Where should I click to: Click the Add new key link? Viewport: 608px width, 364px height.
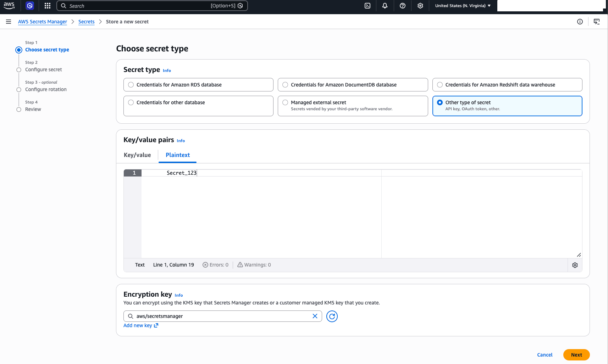(x=141, y=325)
